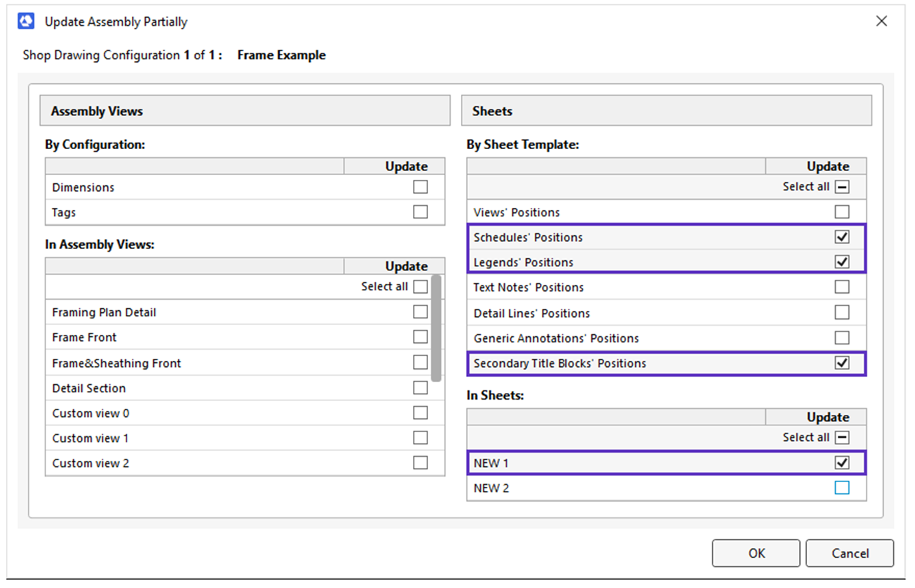Enable the Dimensions update checkbox
This screenshot has width=915, height=588.
pos(420,187)
